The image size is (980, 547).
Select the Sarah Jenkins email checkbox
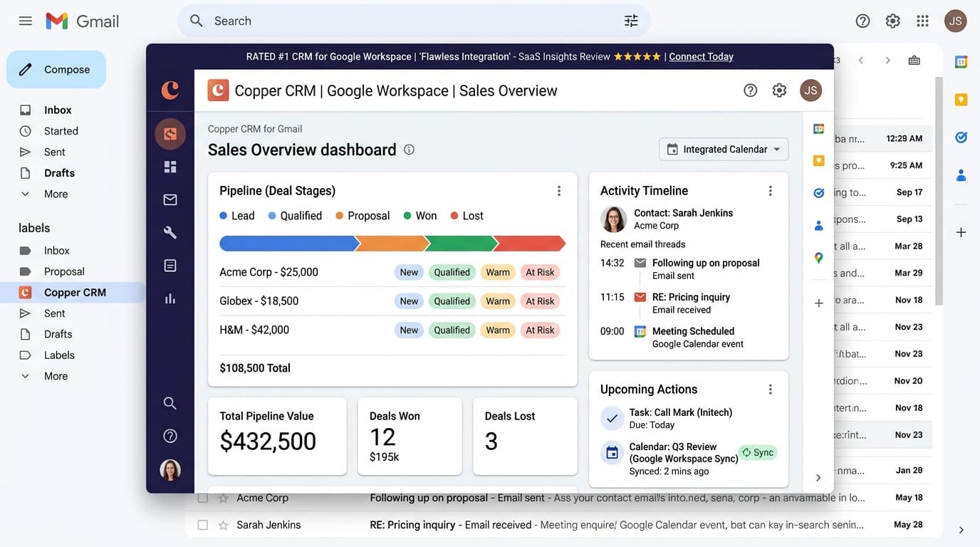pyautogui.click(x=203, y=525)
